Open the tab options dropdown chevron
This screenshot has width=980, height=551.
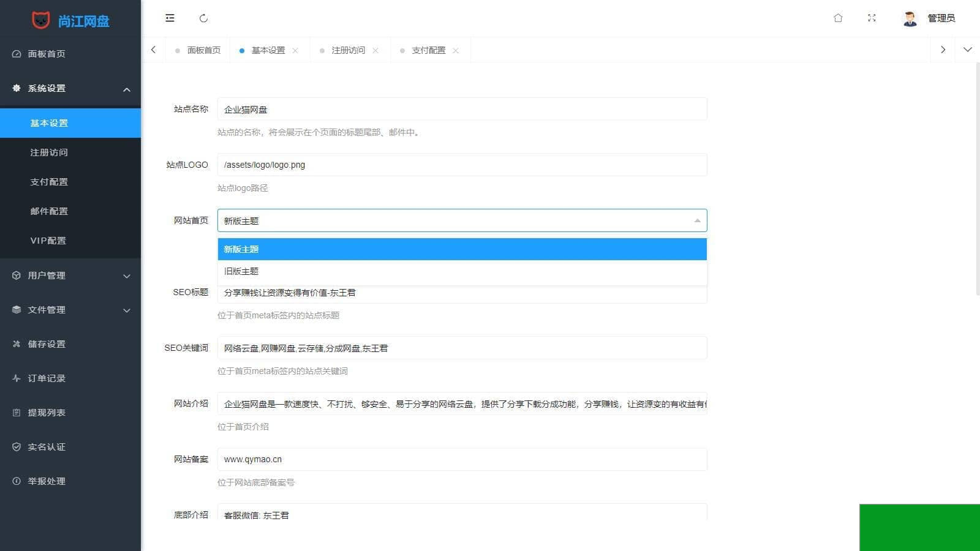click(x=968, y=50)
